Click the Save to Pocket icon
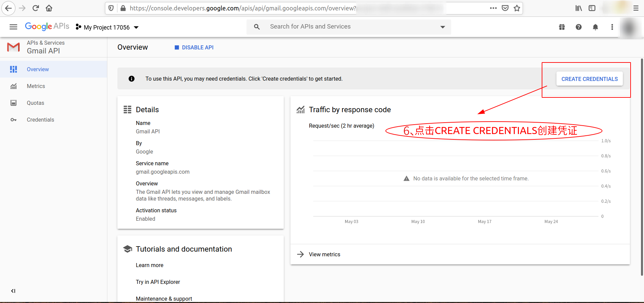Screen dimensions: 644x303 coord(505,8)
